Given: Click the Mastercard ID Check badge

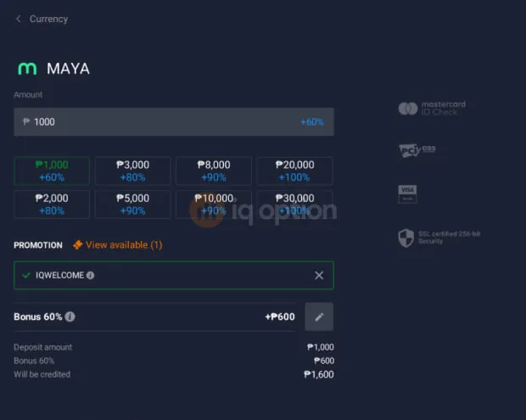Looking at the screenshot, I should pyautogui.click(x=432, y=109).
